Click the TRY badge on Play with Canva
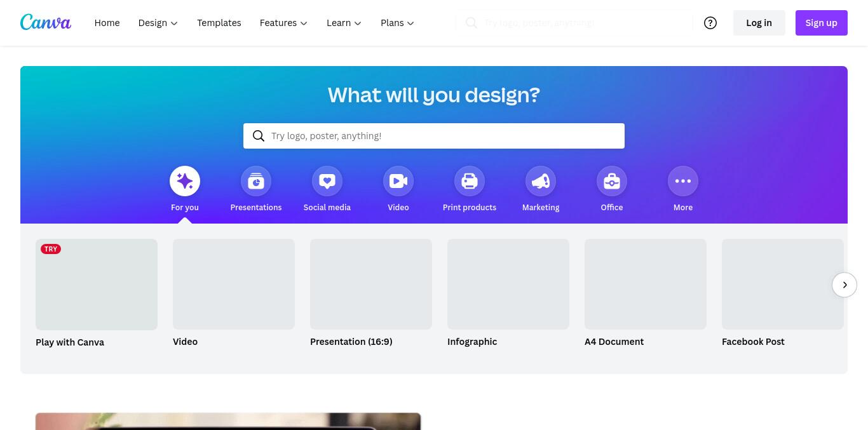The width and height of the screenshot is (868, 430). tap(51, 249)
